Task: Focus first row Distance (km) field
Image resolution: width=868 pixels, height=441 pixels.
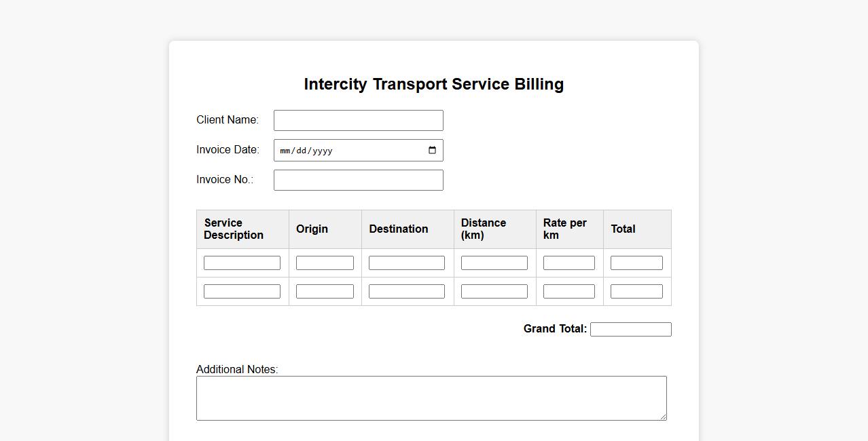Action: pyautogui.click(x=494, y=263)
